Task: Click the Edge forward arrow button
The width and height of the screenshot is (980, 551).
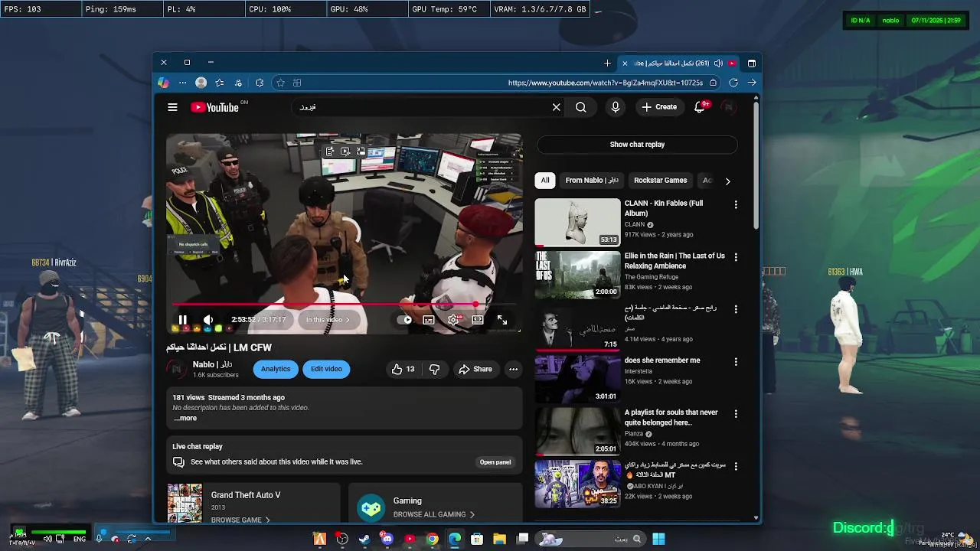Action: tap(752, 83)
